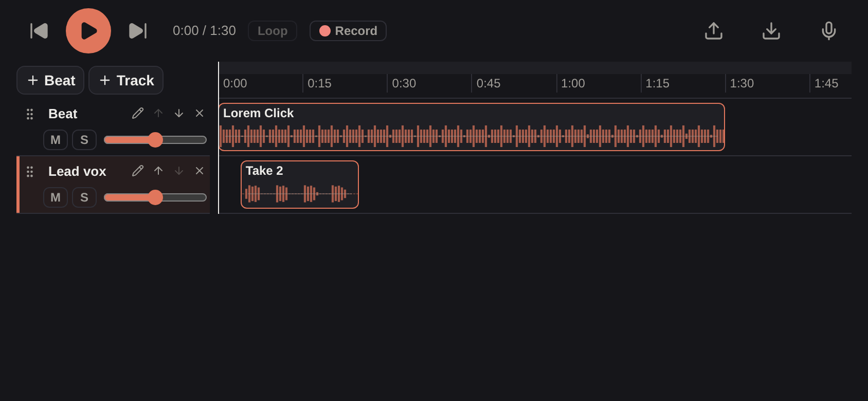This screenshot has height=401, width=868.
Task: Delete the Beat track
Action: [200, 113]
